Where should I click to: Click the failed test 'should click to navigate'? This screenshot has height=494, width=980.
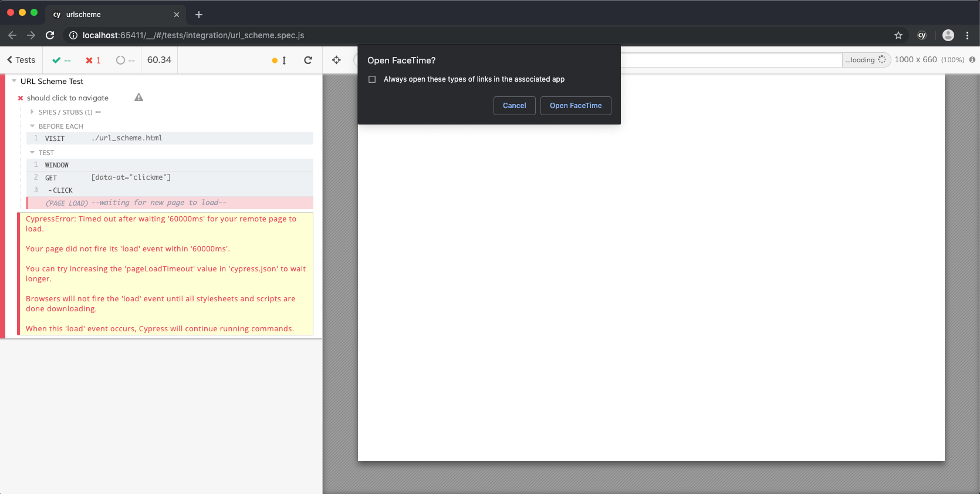tap(67, 98)
